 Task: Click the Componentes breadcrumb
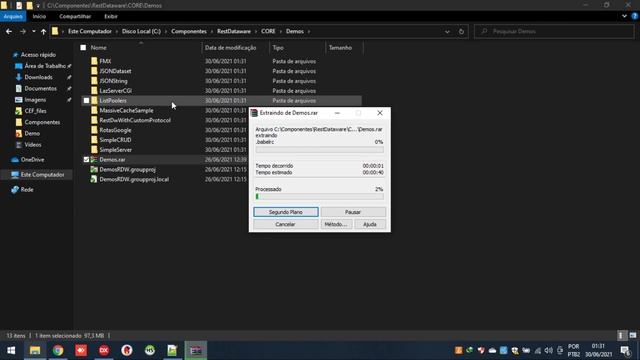point(189,31)
